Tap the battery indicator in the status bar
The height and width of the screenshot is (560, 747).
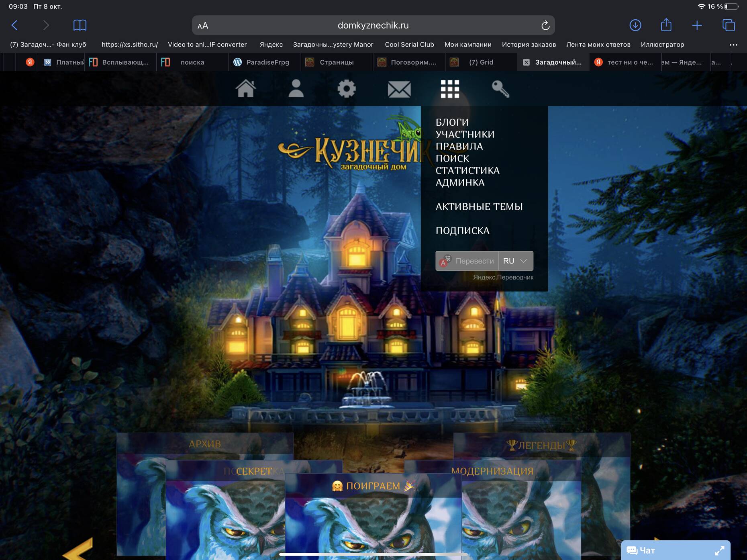(x=731, y=6)
